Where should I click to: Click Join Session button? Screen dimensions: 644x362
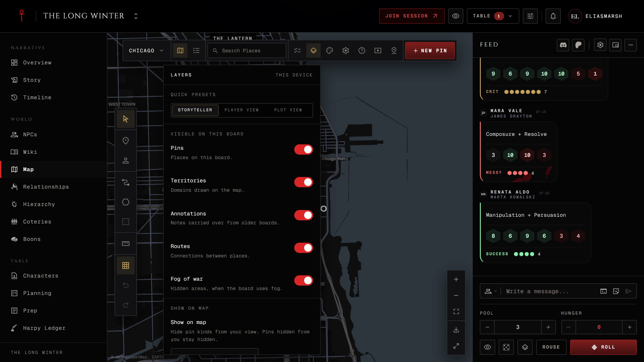click(411, 16)
